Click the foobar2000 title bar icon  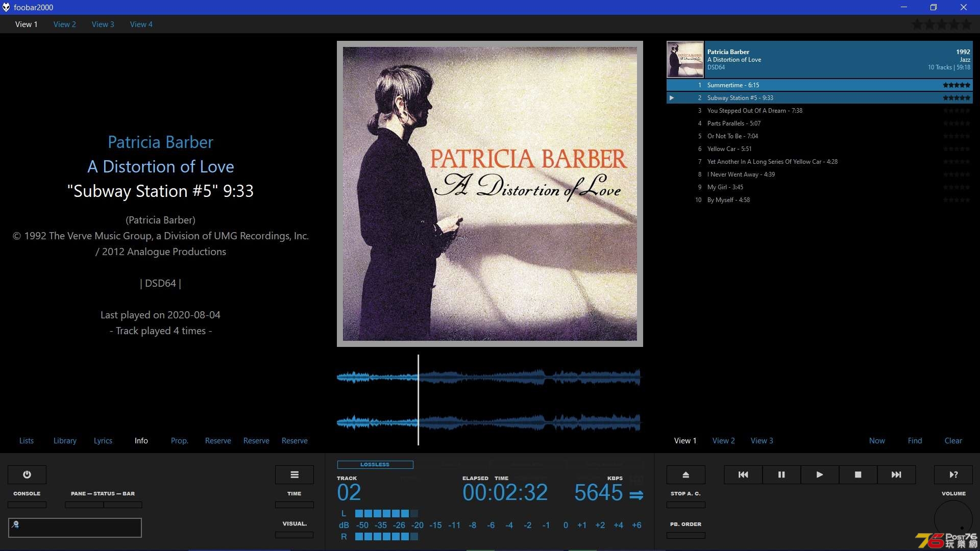(x=6, y=7)
